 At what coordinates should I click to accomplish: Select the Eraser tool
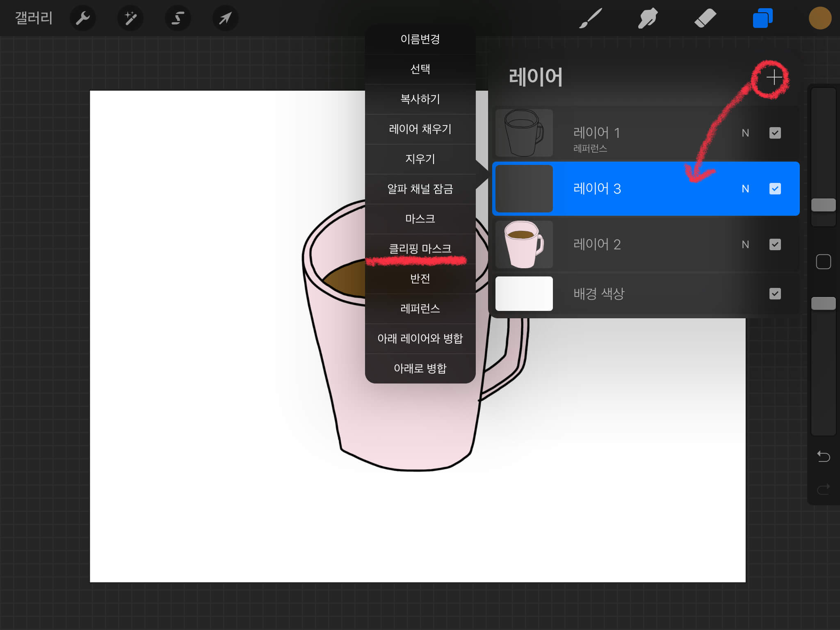point(705,18)
